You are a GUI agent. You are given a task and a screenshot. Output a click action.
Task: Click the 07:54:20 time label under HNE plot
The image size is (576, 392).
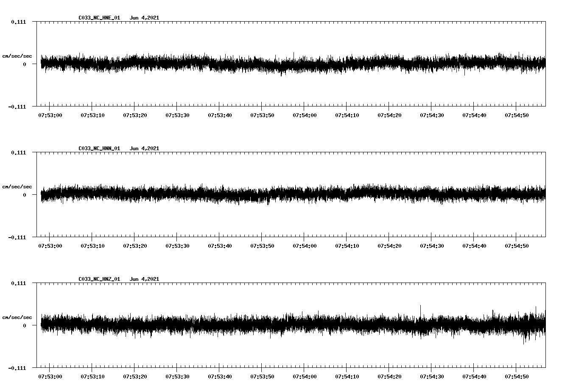pos(389,115)
